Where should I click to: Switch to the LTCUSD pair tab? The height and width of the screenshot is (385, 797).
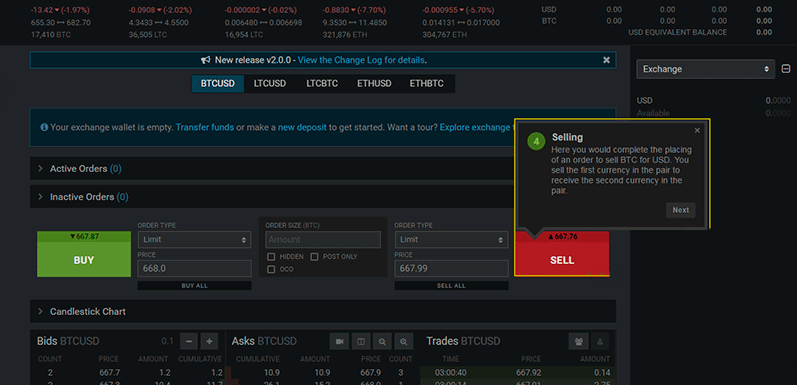[270, 84]
